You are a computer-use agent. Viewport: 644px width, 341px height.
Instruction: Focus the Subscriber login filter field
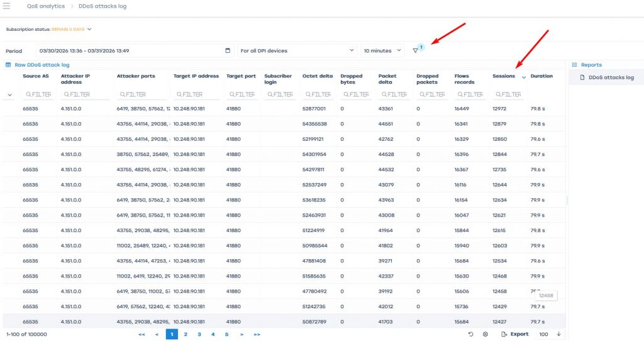point(280,94)
